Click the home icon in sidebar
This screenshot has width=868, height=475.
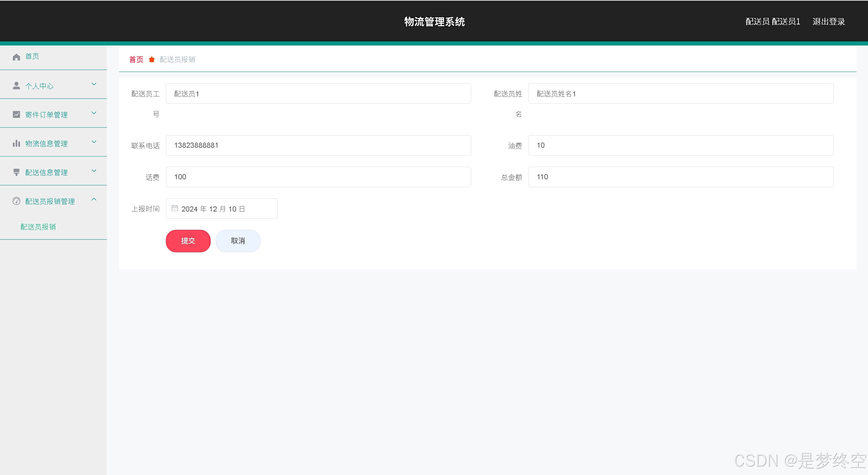coord(16,57)
